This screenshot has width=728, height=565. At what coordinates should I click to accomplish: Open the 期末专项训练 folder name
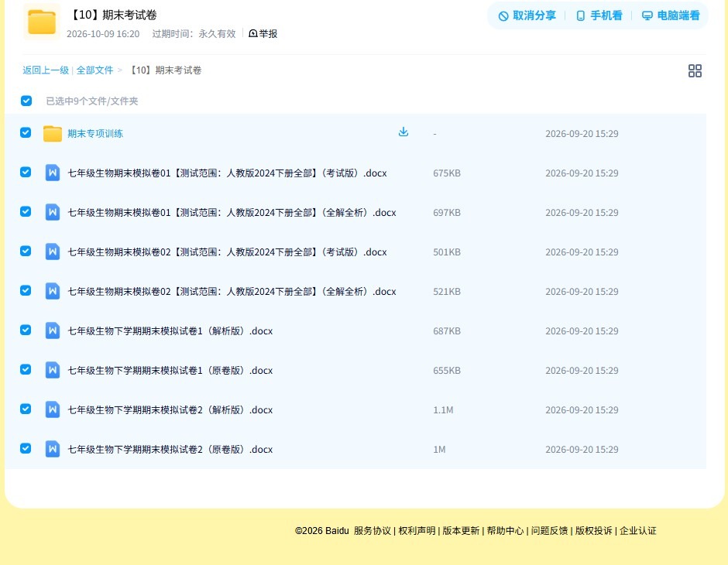coord(95,134)
